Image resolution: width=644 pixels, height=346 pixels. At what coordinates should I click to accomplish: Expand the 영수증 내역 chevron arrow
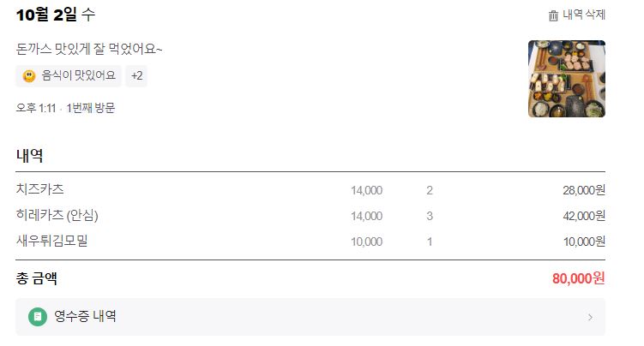(590, 318)
